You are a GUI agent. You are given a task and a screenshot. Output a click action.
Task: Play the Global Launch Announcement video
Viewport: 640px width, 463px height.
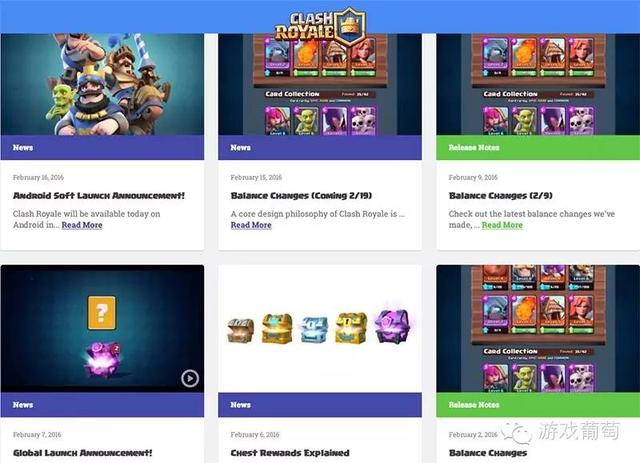pyautogui.click(x=190, y=378)
